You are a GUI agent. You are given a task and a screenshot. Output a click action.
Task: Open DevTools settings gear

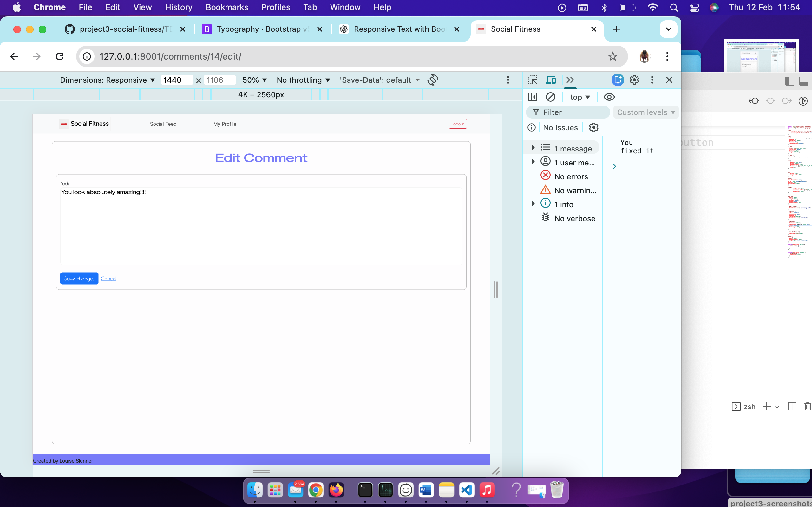point(634,80)
